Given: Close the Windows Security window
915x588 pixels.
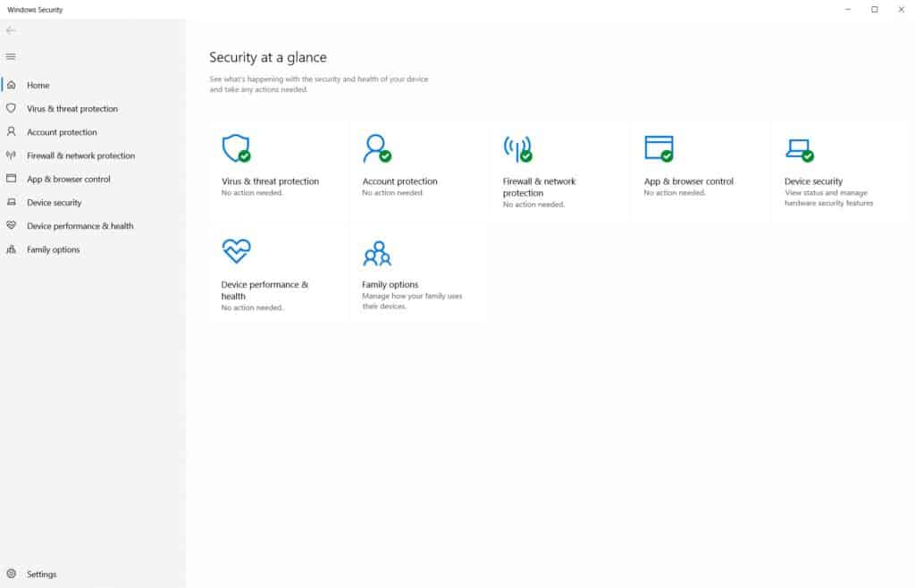Looking at the screenshot, I should (901, 9).
